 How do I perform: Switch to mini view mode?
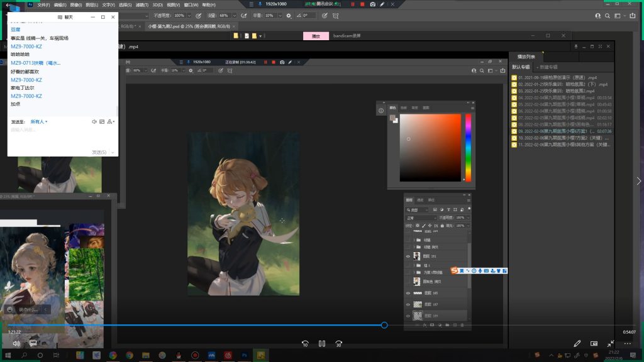594,343
